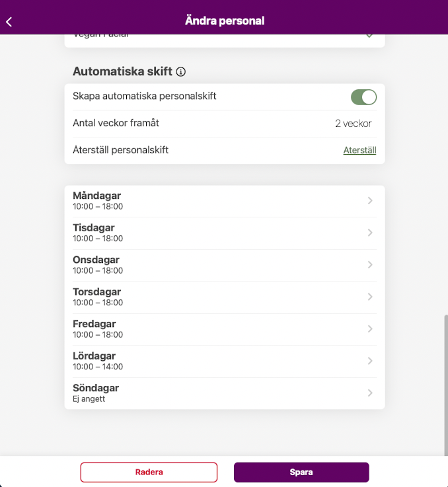
Task: Select the Måndagar 10:00 – 18:00 row
Action: (x=198, y=201)
